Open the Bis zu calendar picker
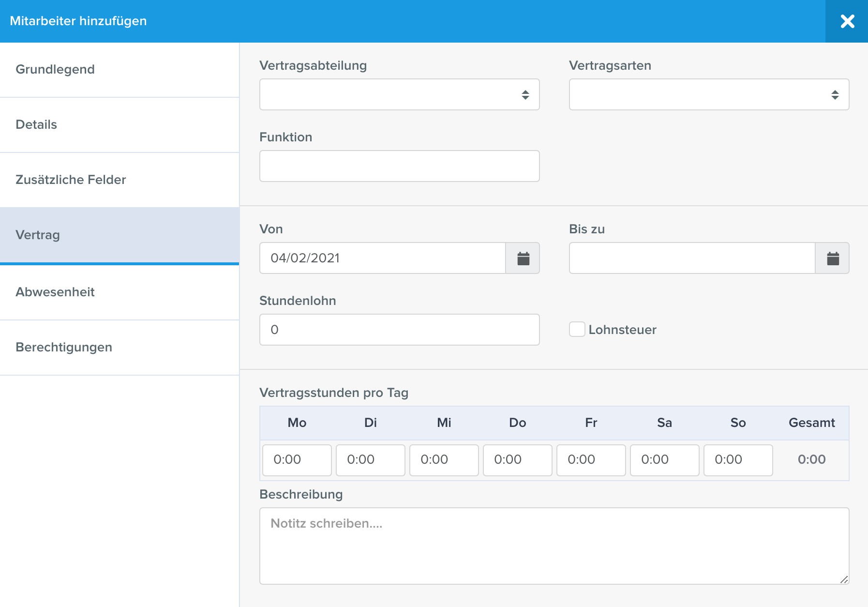 pos(833,258)
